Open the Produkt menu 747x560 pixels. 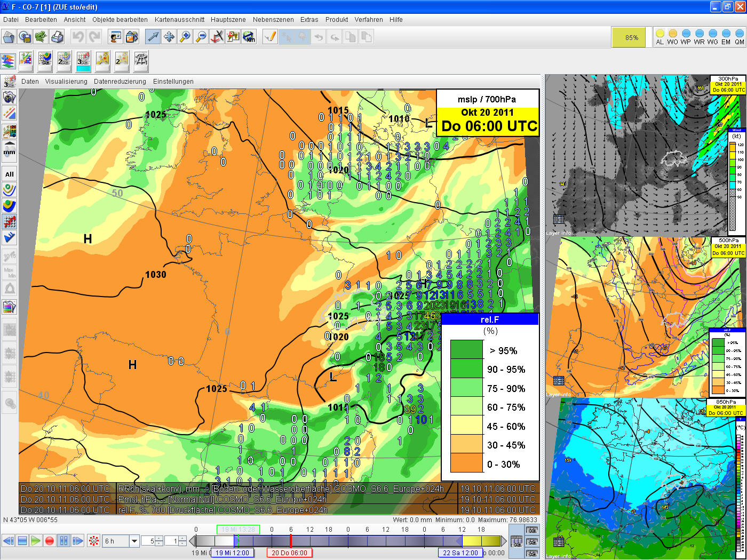(337, 20)
